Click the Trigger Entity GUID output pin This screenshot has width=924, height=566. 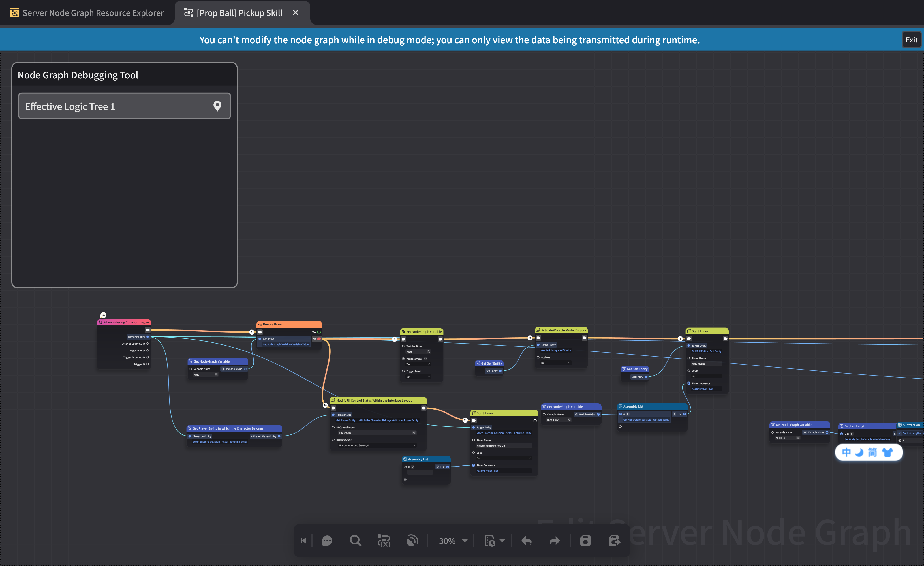[148, 357]
